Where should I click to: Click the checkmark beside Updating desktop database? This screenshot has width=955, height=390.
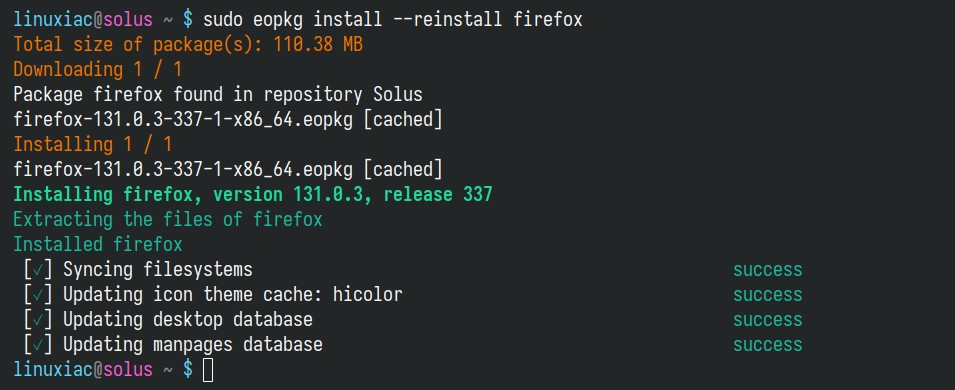(x=38, y=319)
